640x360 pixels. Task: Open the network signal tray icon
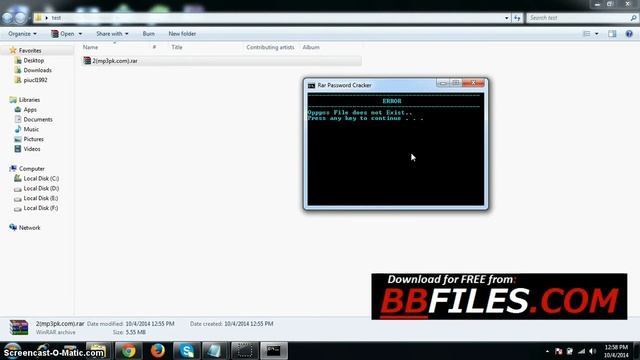click(582, 351)
